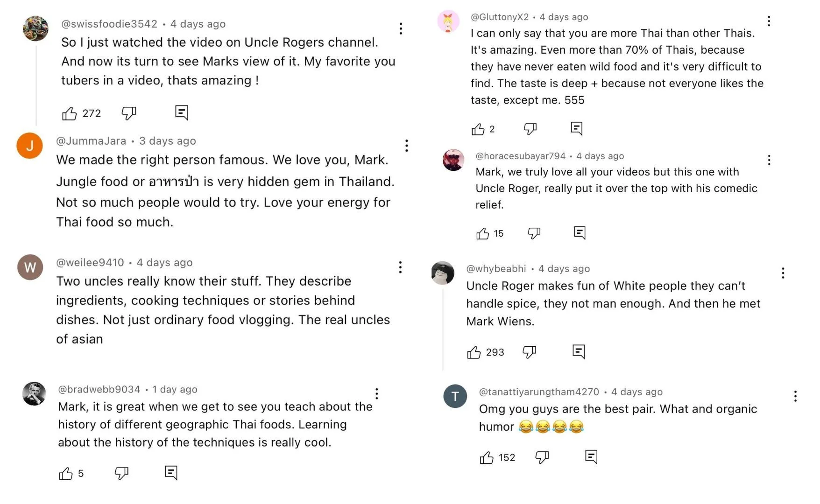
Task: Like the swissfoodie3542 comment
Action: pos(70,113)
